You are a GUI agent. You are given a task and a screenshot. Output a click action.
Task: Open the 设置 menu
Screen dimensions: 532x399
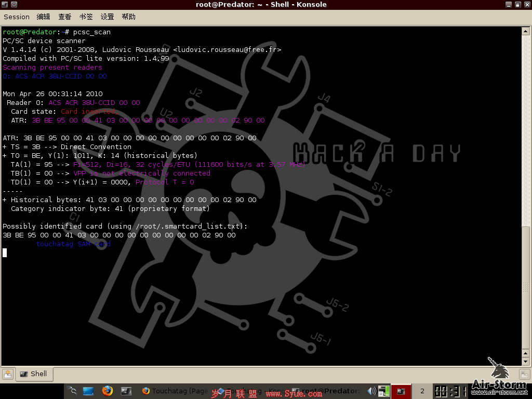click(x=107, y=17)
